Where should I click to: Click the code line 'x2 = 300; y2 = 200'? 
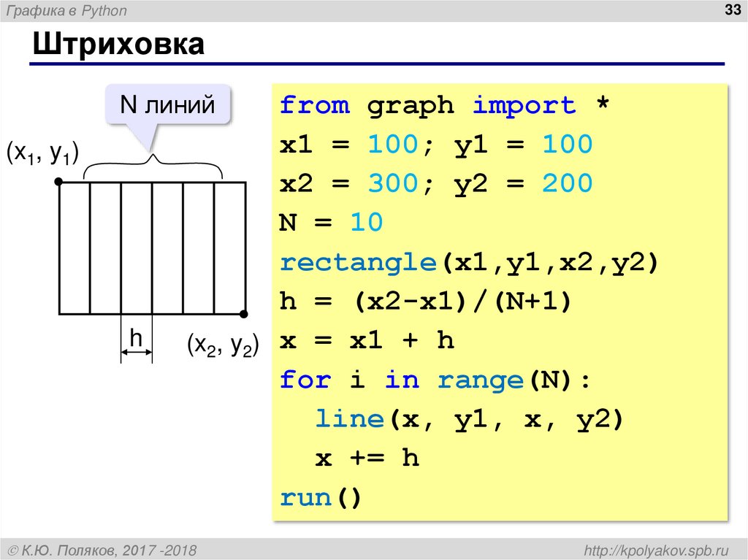click(436, 184)
